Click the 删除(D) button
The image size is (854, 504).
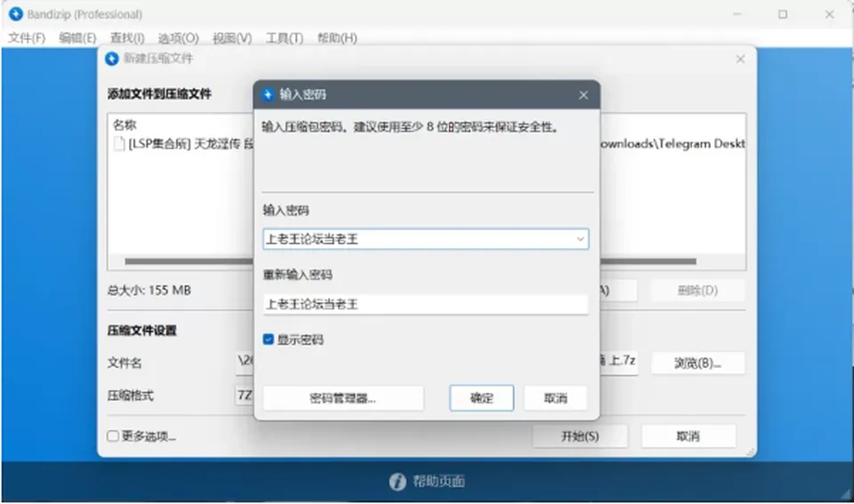point(697,291)
